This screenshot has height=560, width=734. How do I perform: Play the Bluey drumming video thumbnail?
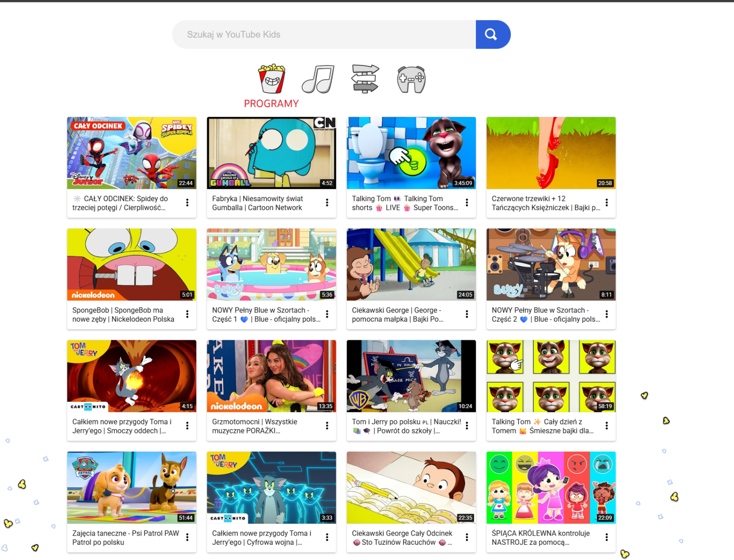point(550,264)
